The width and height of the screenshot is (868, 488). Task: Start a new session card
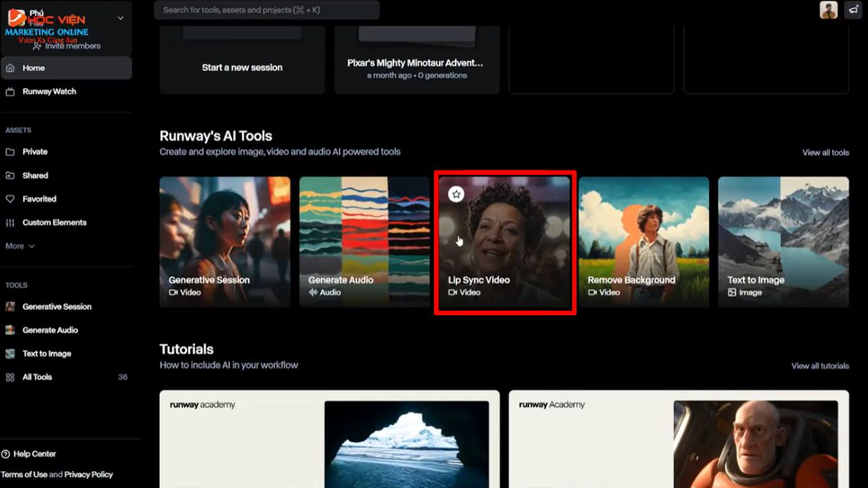tap(242, 61)
